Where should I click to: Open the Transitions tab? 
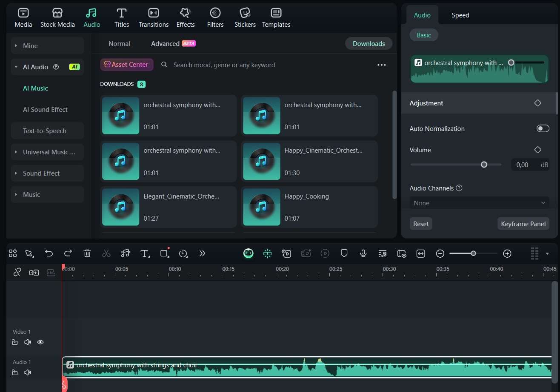[x=154, y=18]
